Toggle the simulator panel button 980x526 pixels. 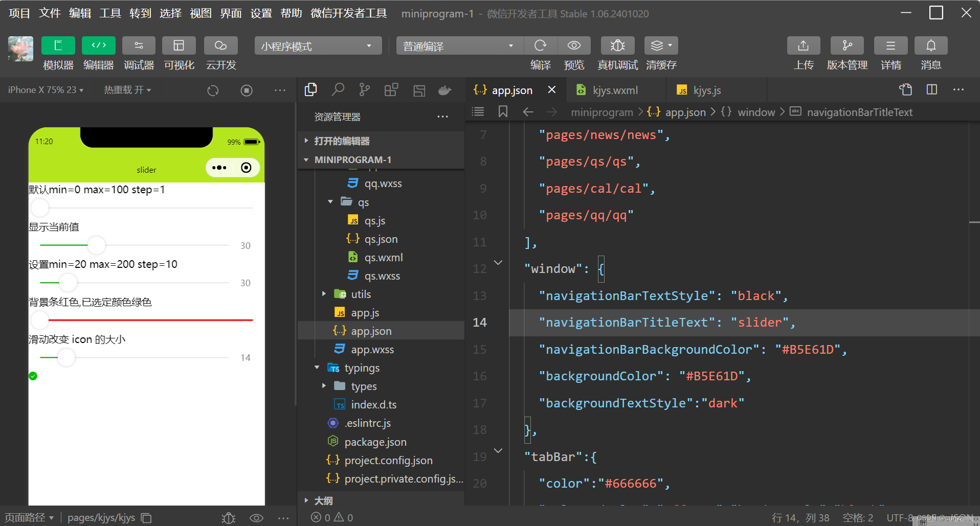58,45
